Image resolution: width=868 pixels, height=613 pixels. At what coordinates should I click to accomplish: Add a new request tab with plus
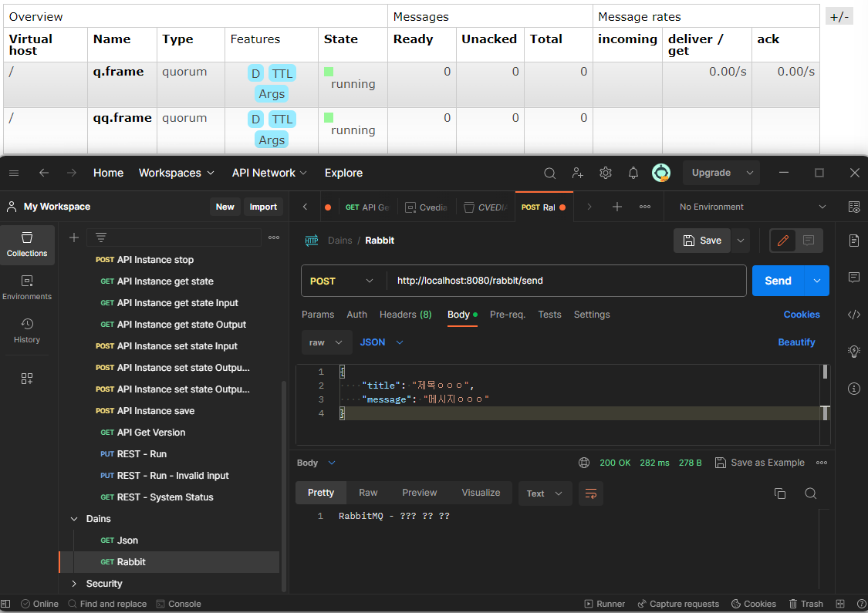point(616,207)
